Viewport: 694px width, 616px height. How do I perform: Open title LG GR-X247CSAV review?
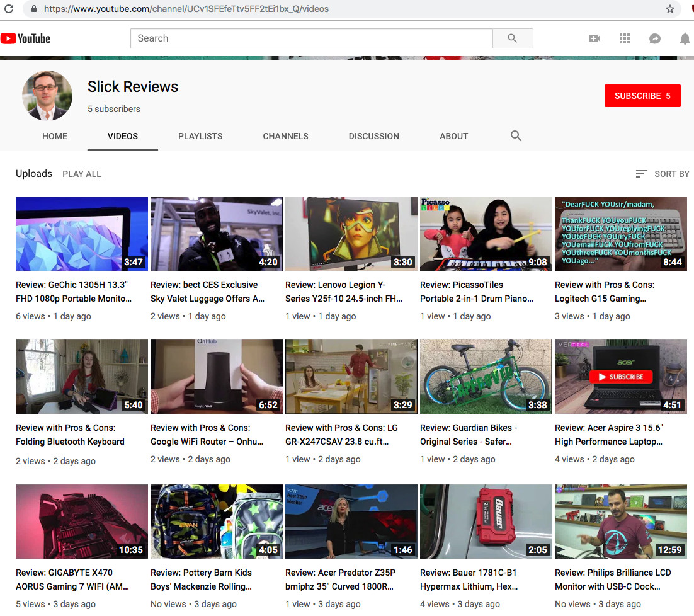tap(342, 435)
